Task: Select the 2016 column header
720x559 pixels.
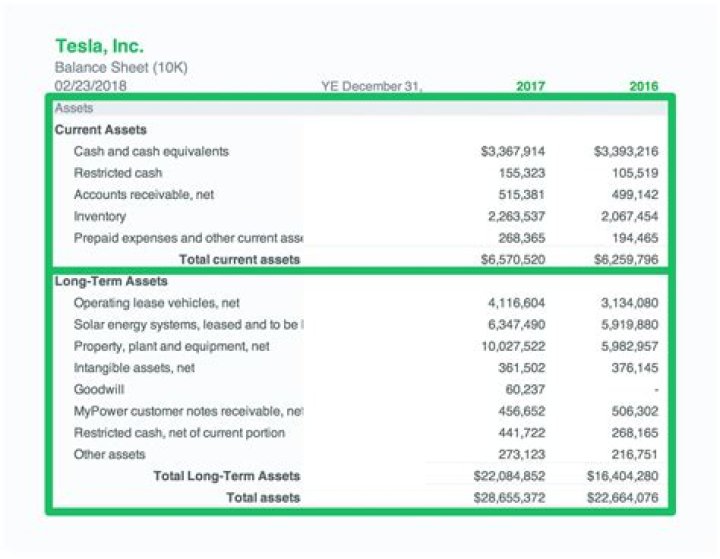Action: [643, 86]
